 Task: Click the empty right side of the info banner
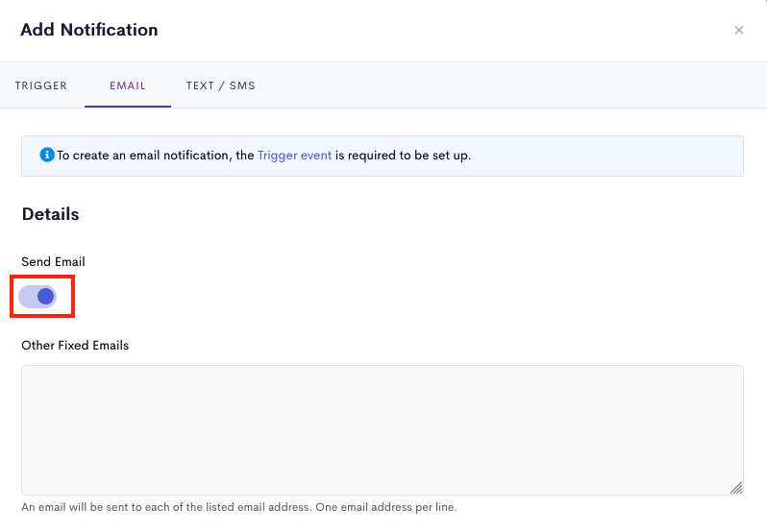(x=606, y=156)
